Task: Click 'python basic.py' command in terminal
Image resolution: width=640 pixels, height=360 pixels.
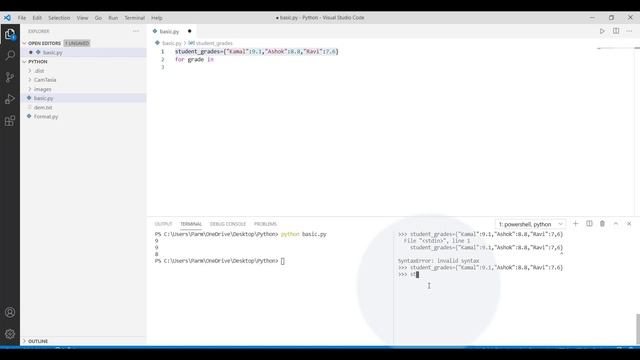Action: point(304,234)
